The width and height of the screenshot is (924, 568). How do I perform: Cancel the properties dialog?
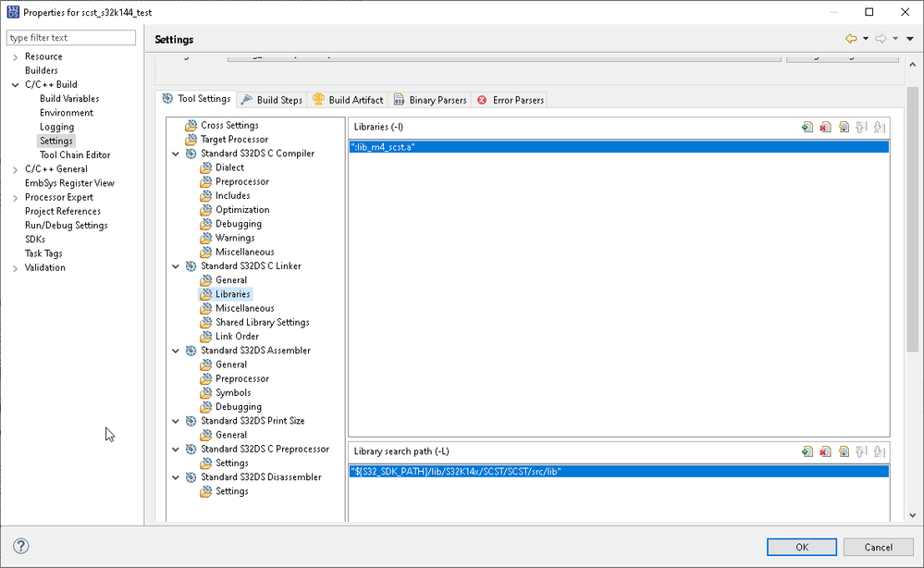(x=877, y=547)
